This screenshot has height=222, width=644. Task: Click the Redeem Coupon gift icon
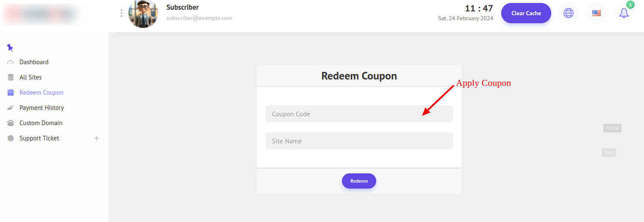(11, 93)
